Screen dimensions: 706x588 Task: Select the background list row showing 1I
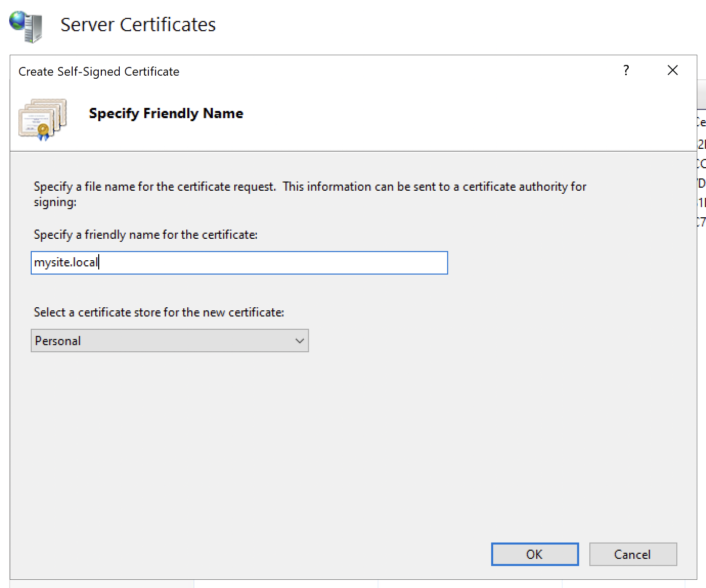point(701,202)
